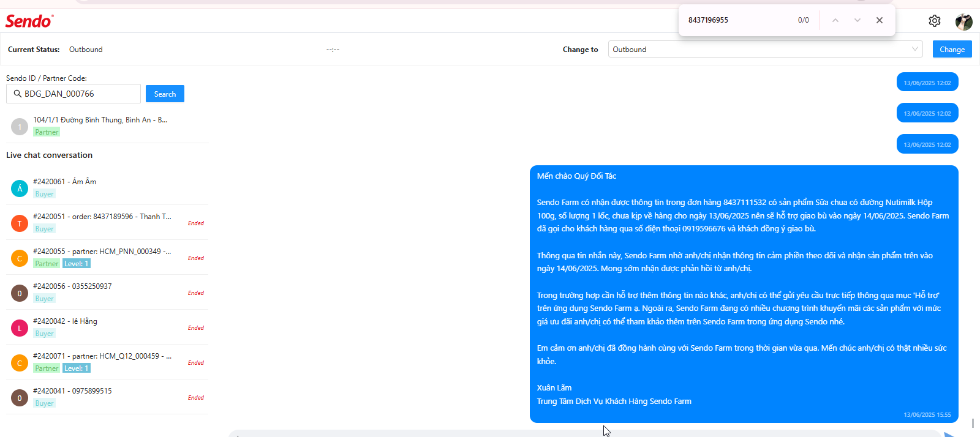The image size is (980, 437).
Task: Open the Change to status dropdown
Action: 765,49
